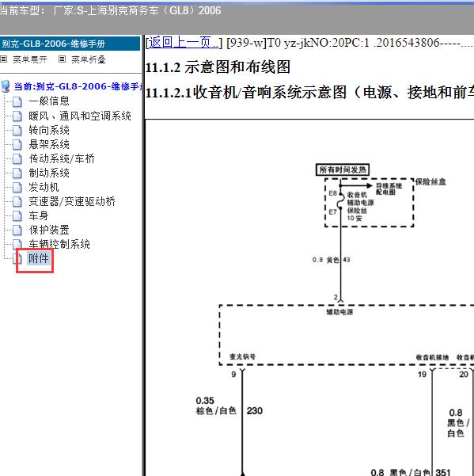The width and height of the screenshot is (474, 476).
Task: Click page icon next to 转向系统
Action: coord(17,130)
